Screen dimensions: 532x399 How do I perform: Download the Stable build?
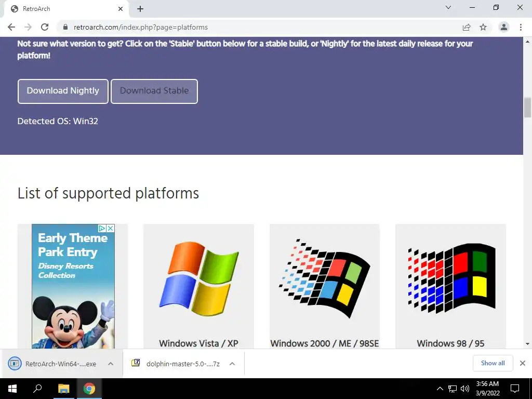point(154,91)
